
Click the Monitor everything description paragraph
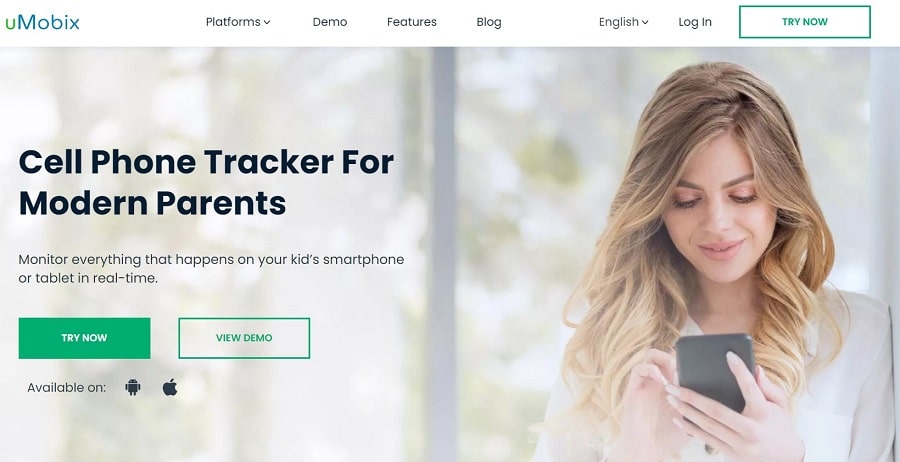pyautogui.click(x=211, y=269)
